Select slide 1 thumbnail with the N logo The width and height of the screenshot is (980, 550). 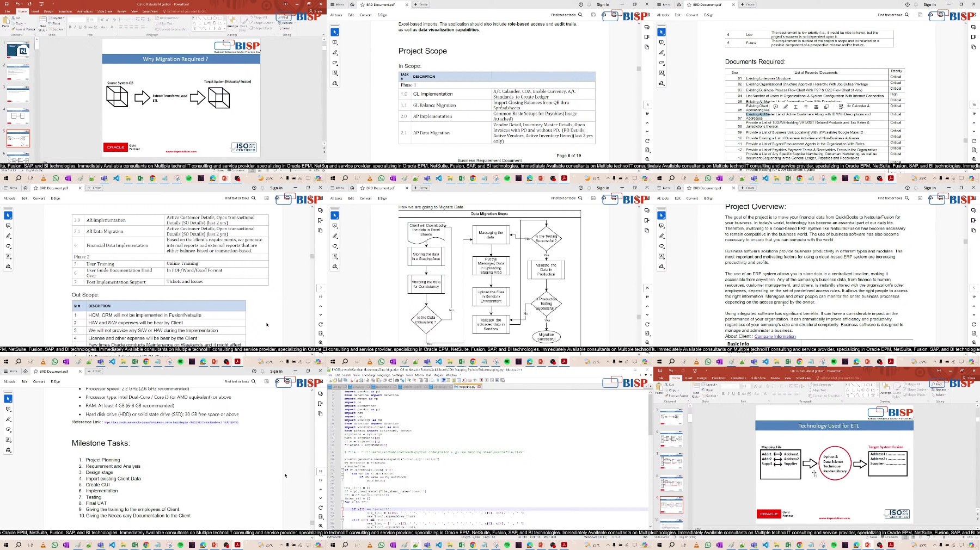click(x=18, y=51)
